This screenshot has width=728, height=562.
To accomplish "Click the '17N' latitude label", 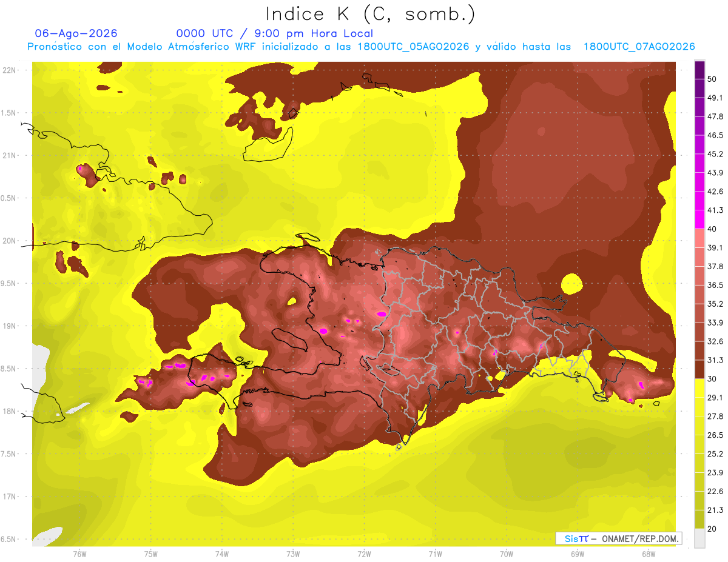I will click(10, 497).
